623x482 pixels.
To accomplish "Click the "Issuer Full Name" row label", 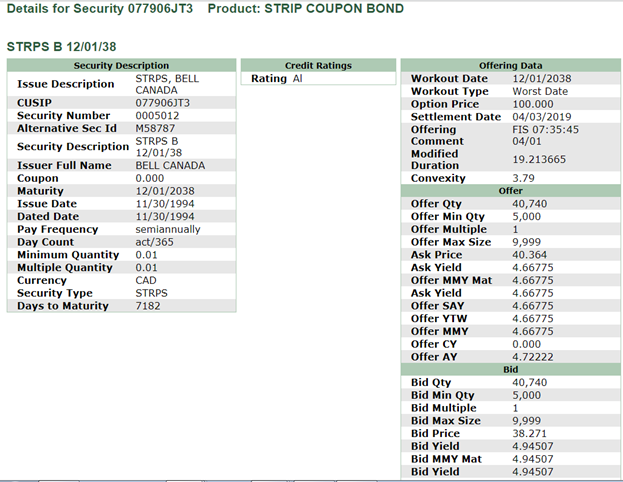I will 64,165.
